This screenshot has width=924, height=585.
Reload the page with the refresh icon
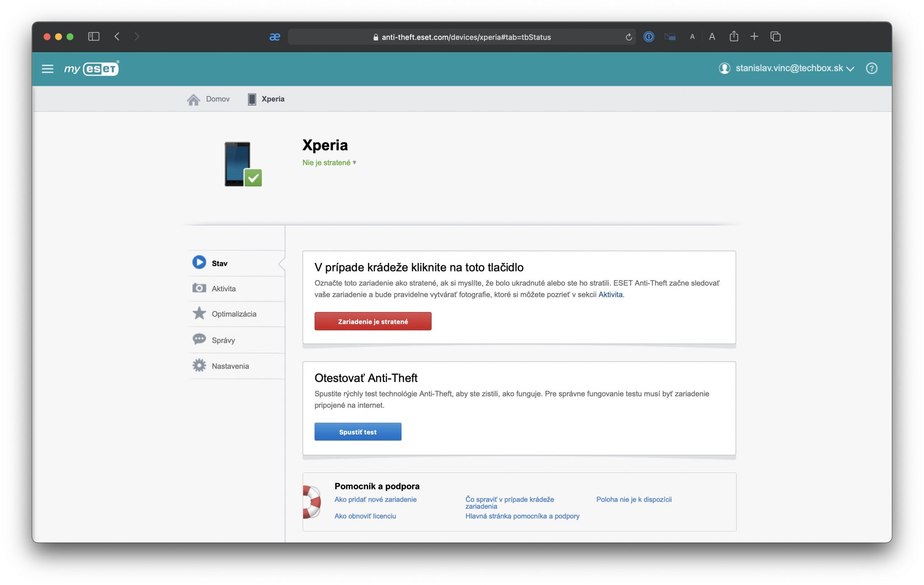628,37
